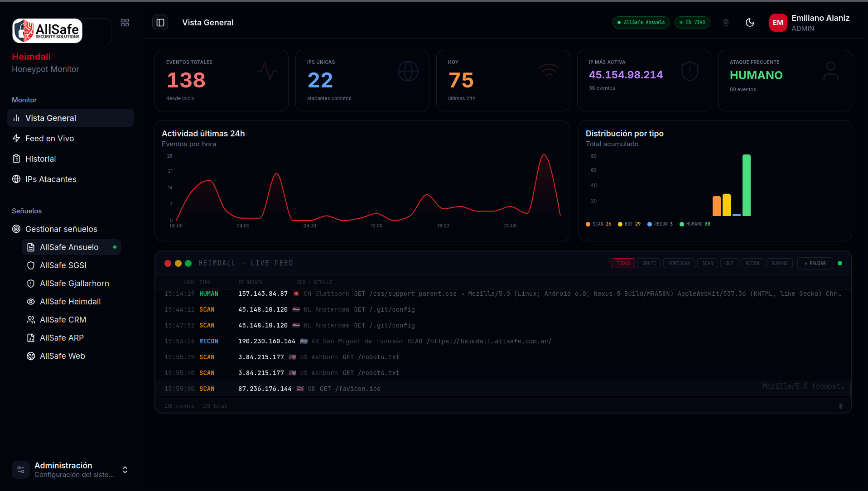Toggle RECON legend swatch in distribution chart
This screenshot has width=868, height=491.
point(650,224)
